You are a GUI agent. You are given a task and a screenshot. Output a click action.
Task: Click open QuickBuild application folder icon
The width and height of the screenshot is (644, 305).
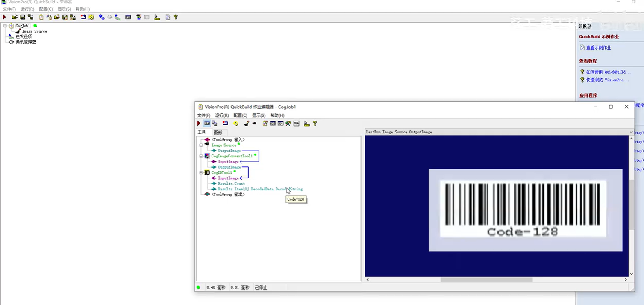click(15, 17)
